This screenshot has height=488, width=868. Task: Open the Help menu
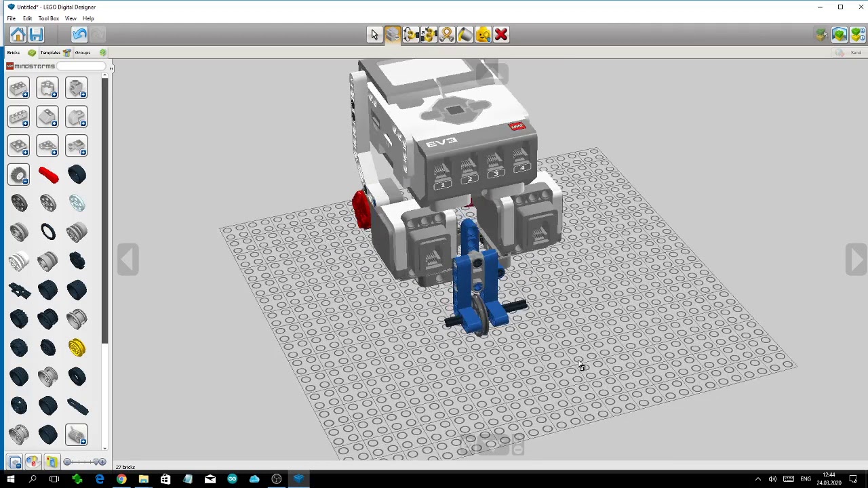tap(88, 18)
